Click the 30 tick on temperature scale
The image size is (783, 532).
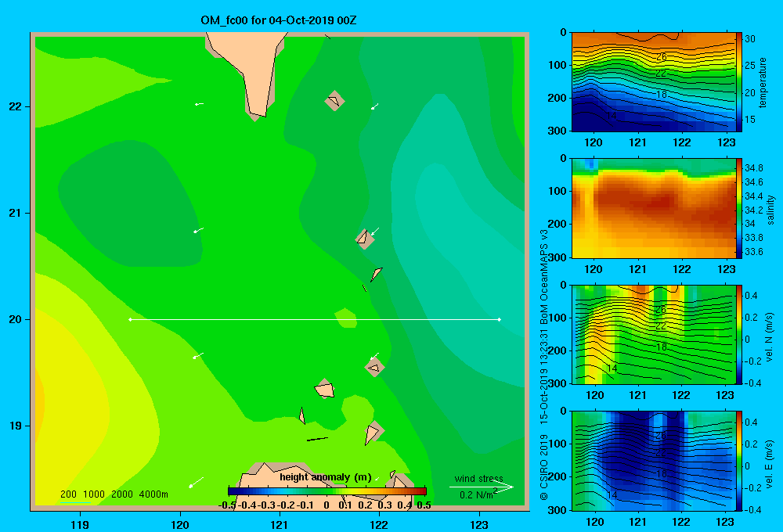pyautogui.click(x=750, y=39)
